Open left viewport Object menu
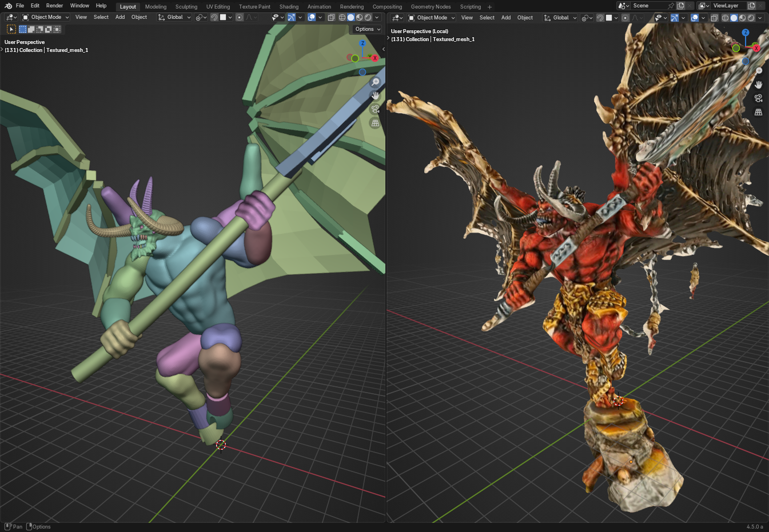The height and width of the screenshot is (532, 769). click(139, 17)
